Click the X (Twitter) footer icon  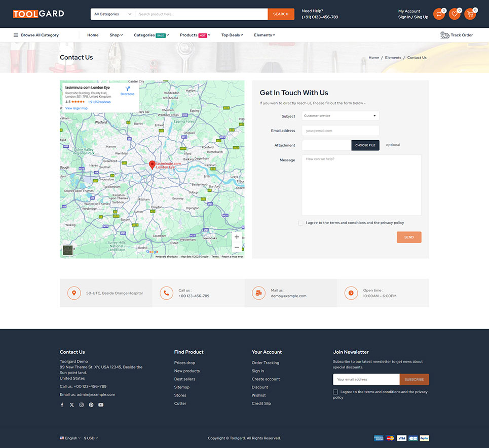(x=71, y=405)
